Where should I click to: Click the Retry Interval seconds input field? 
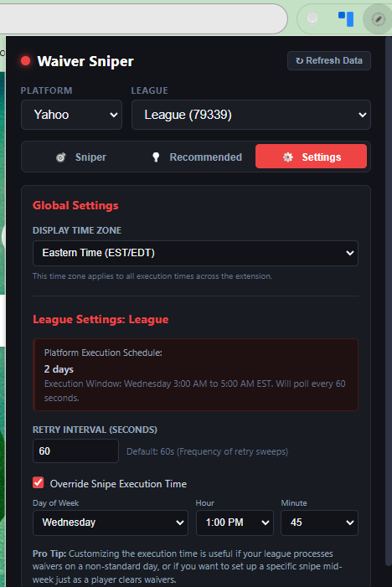(75, 451)
